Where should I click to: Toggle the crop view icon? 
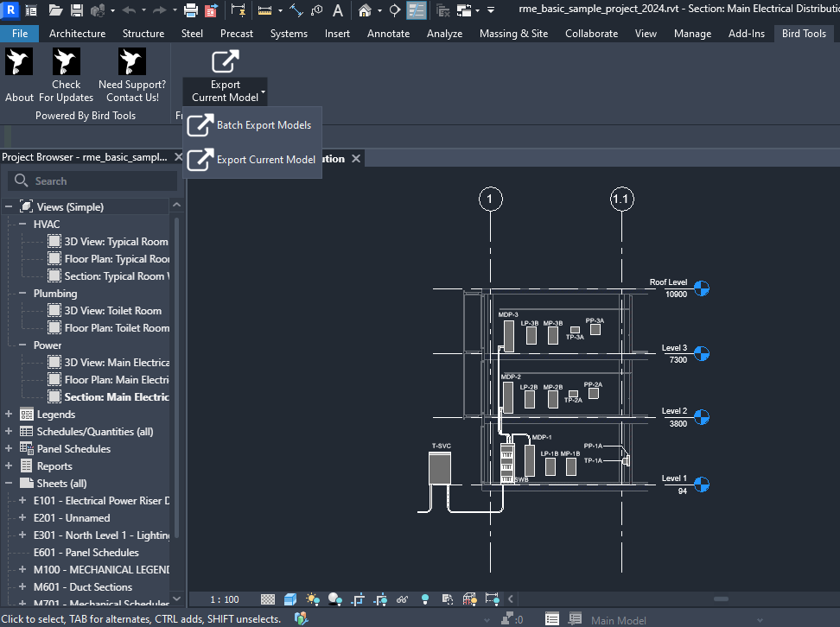pyautogui.click(x=359, y=598)
